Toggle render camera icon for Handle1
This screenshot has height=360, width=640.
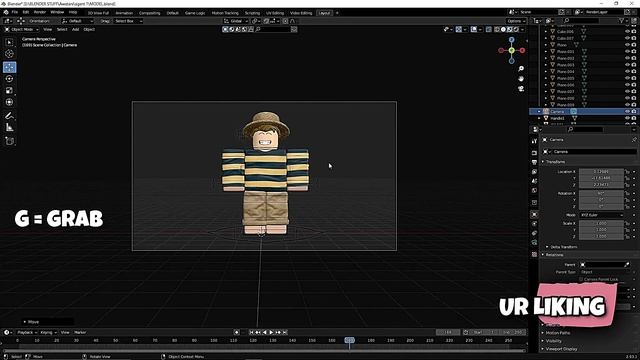(634, 118)
